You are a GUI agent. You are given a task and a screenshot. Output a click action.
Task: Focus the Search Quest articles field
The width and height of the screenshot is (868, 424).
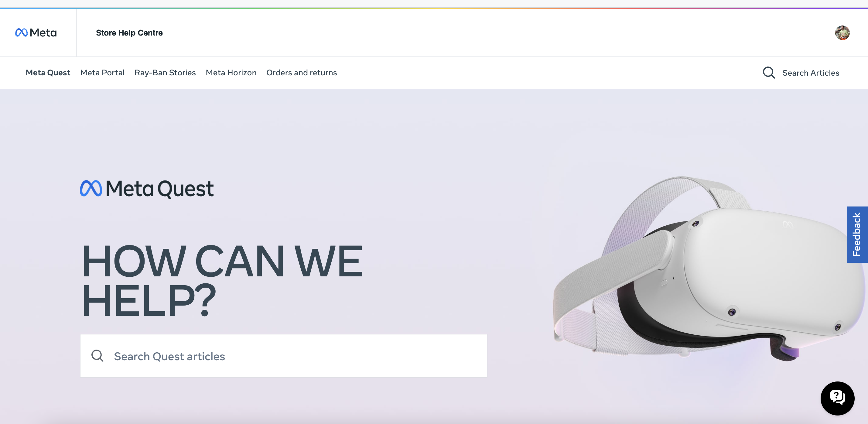pos(283,356)
